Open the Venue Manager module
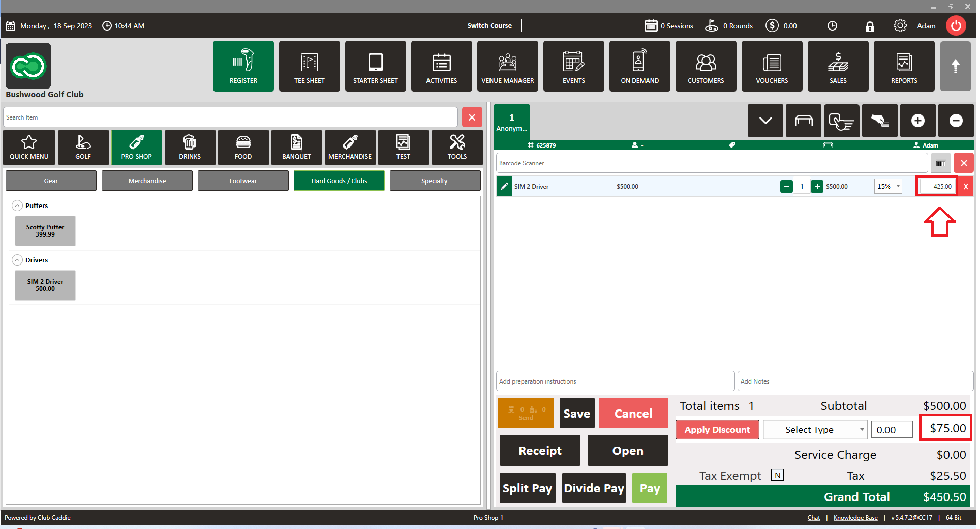This screenshot has width=980, height=529. tap(507, 66)
